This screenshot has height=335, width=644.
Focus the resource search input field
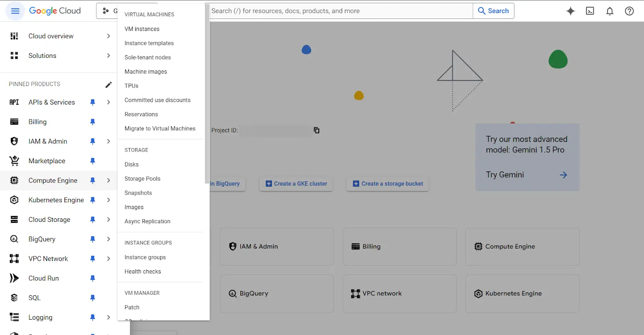coord(341,11)
